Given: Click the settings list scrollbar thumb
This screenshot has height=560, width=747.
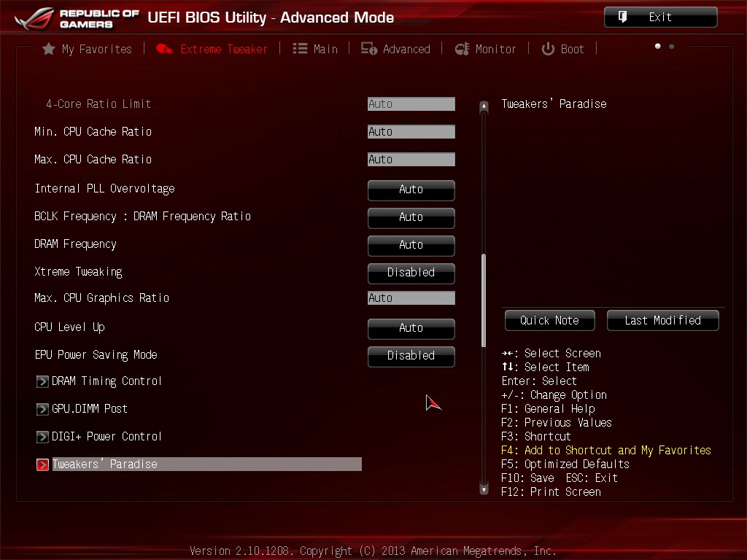Looking at the screenshot, I should tap(484, 300).
